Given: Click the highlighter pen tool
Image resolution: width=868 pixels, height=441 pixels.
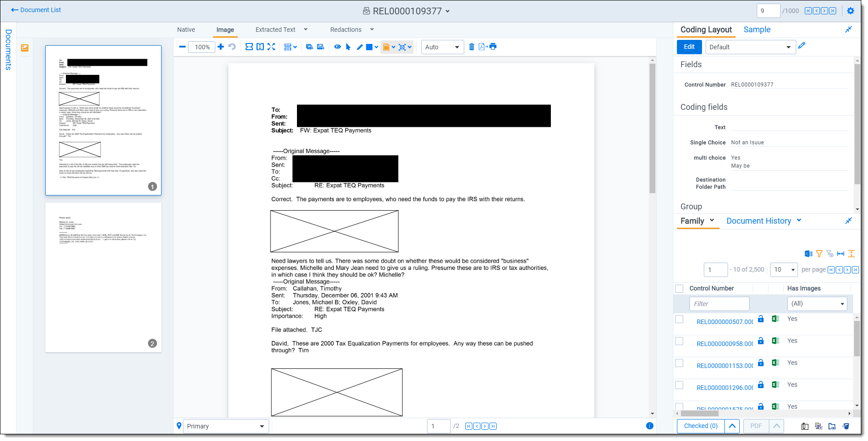Looking at the screenshot, I should (359, 47).
